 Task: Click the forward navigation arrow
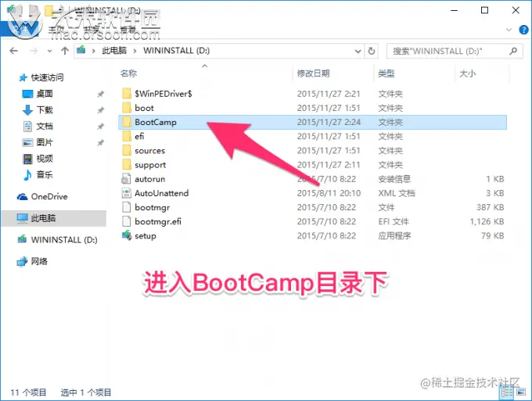coord(34,51)
